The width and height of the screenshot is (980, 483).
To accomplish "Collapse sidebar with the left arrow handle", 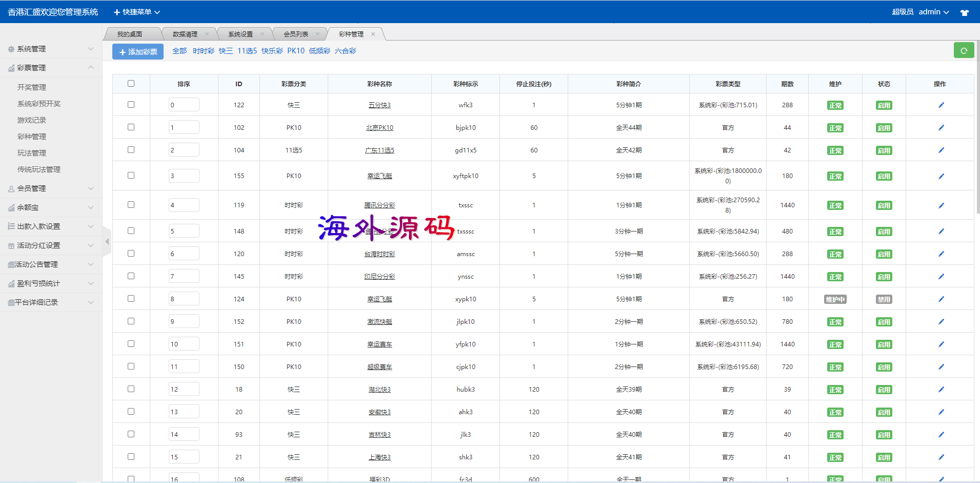I will [107, 241].
